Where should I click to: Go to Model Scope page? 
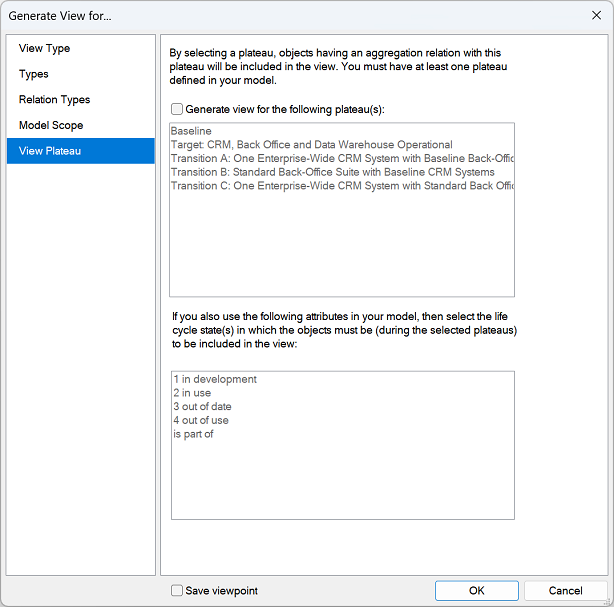click(x=51, y=125)
